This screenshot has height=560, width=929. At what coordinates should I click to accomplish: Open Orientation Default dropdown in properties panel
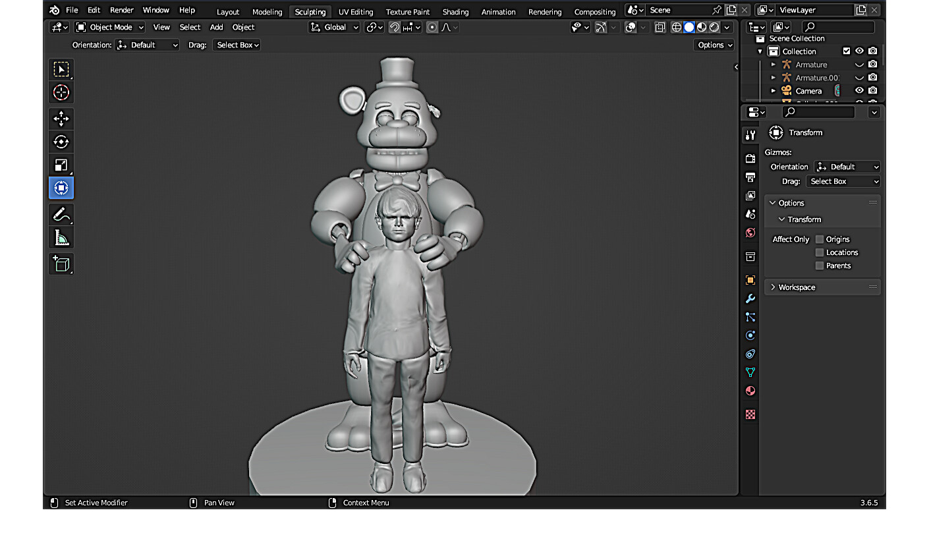click(847, 167)
